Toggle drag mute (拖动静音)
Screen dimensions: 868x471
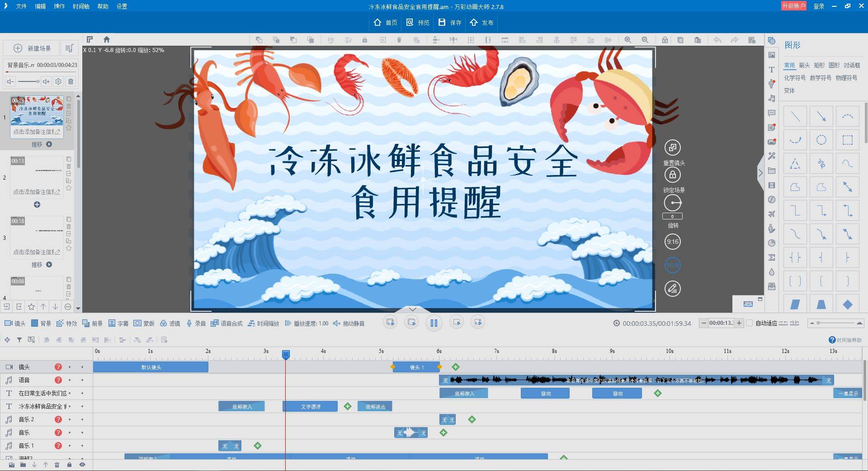point(349,323)
